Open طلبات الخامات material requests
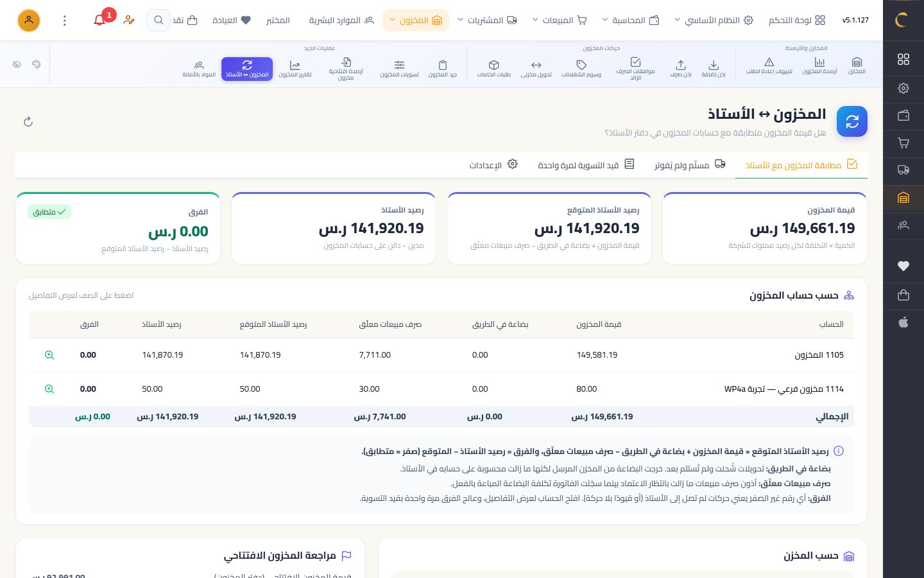The height and width of the screenshot is (578, 924). point(494,68)
